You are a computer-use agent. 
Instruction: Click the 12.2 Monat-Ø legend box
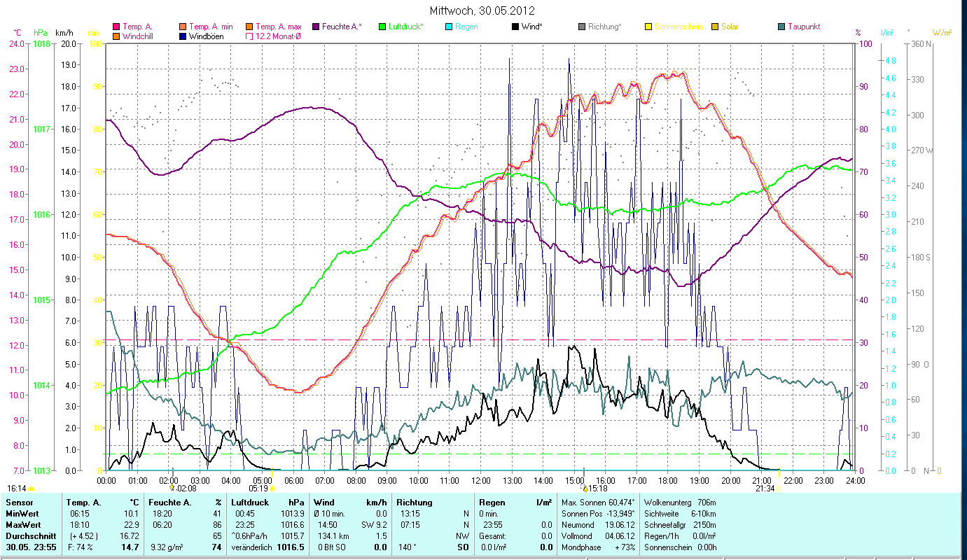250,36
